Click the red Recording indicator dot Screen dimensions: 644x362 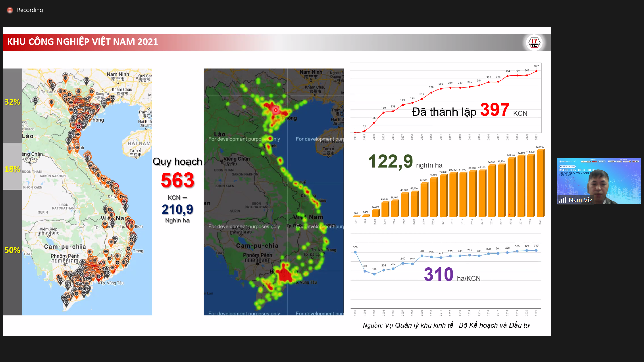click(10, 10)
